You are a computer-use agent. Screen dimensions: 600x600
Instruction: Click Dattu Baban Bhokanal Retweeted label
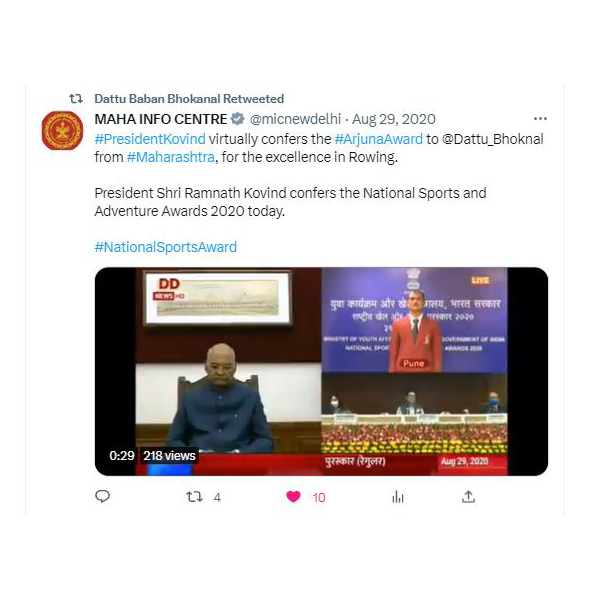pyautogui.click(x=189, y=99)
